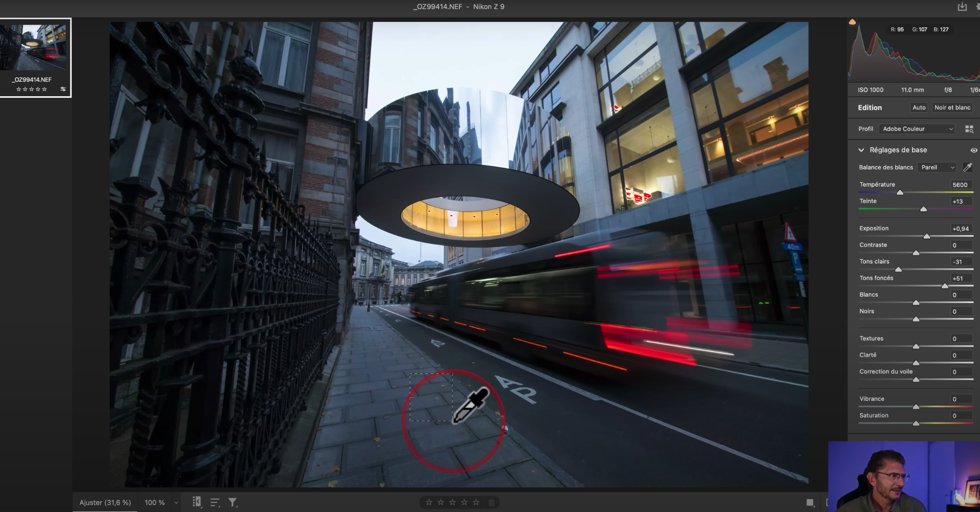Toggle the Réglages de base eye visibility
The height and width of the screenshot is (512, 980).
coord(974,150)
